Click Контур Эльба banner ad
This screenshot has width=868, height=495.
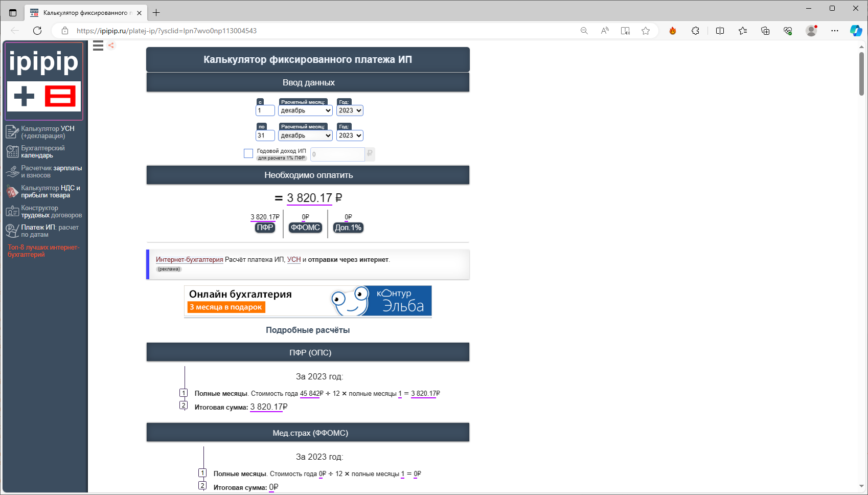coord(308,301)
